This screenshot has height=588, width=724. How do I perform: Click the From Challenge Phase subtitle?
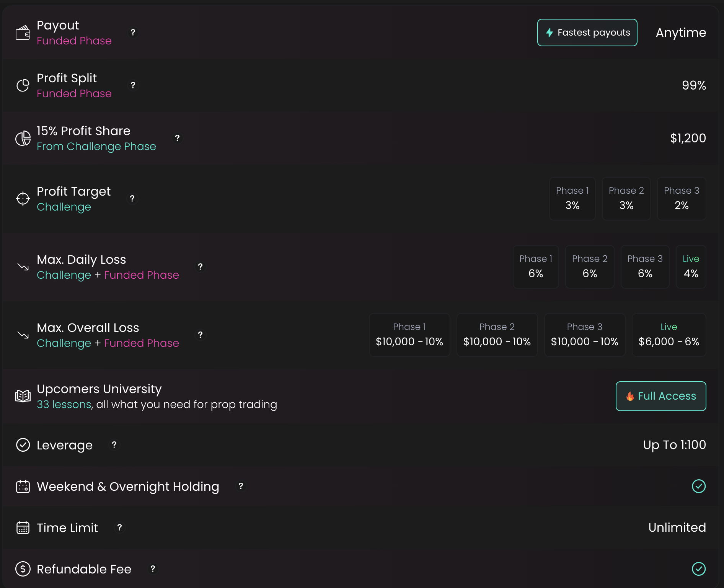(96, 147)
